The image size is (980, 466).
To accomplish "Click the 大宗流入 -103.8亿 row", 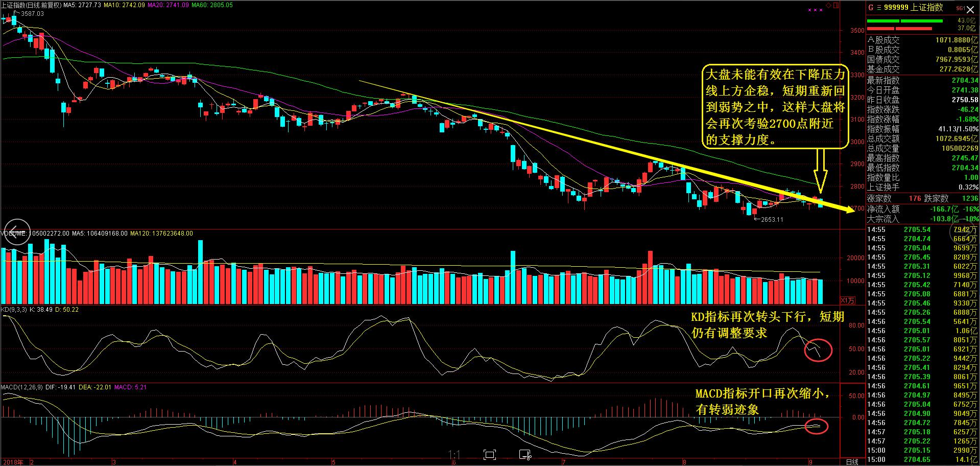I will point(923,219).
